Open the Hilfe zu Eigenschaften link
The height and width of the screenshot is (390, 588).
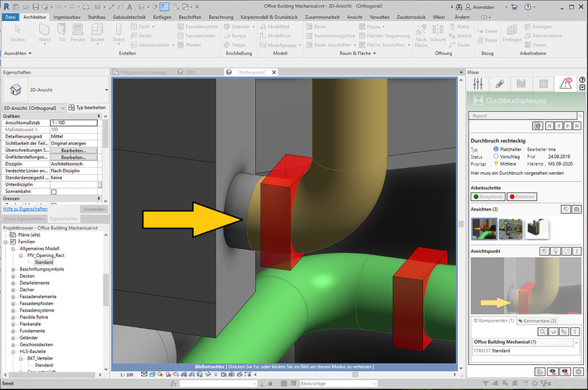[x=24, y=209]
